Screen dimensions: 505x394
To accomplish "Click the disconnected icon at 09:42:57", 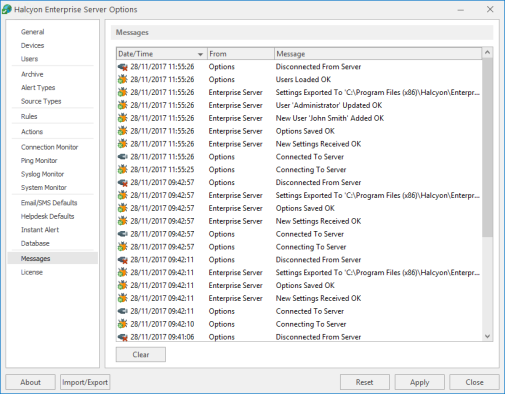I will coord(123,182).
